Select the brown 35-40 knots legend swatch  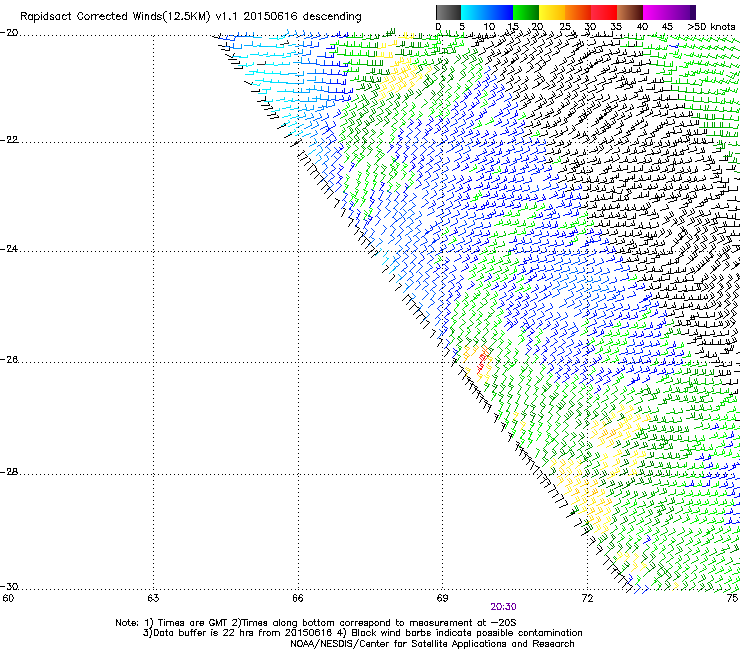[x=630, y=12]
